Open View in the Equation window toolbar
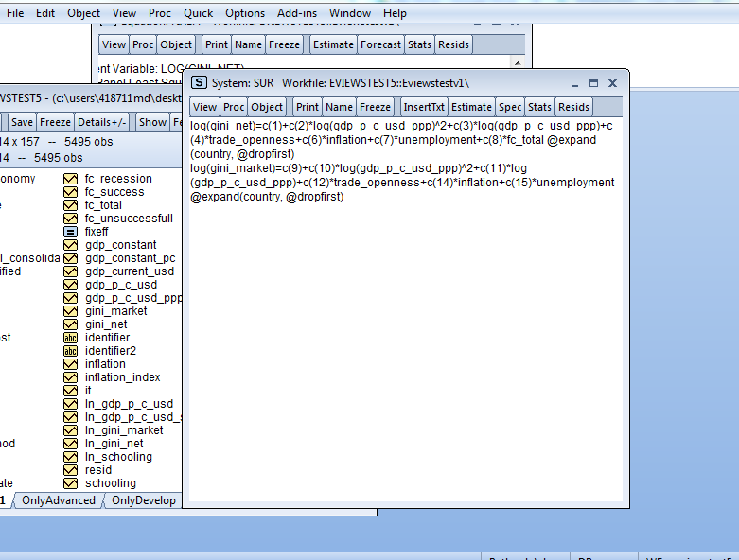Viewport: 739px width, 560px height. coord(114,44)
